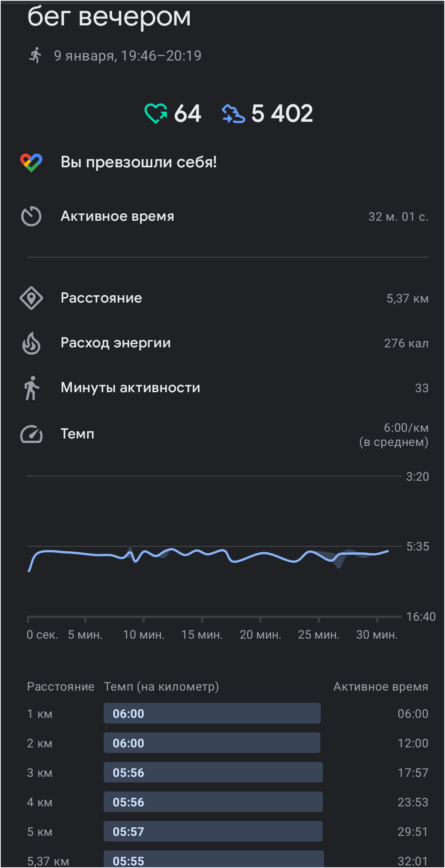Tap the 5 402 steps count
The height and width of the screenshot is (868, 445).
tap(282, 113)
